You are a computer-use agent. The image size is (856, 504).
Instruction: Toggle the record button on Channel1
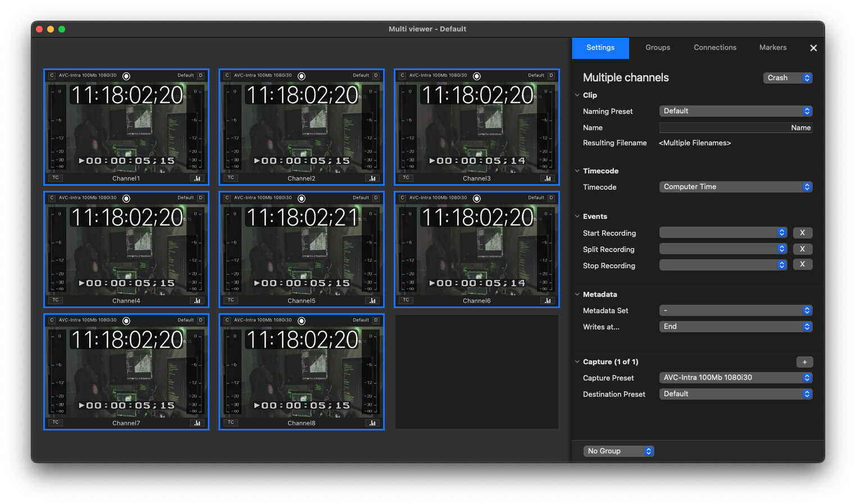pos(126,76)
